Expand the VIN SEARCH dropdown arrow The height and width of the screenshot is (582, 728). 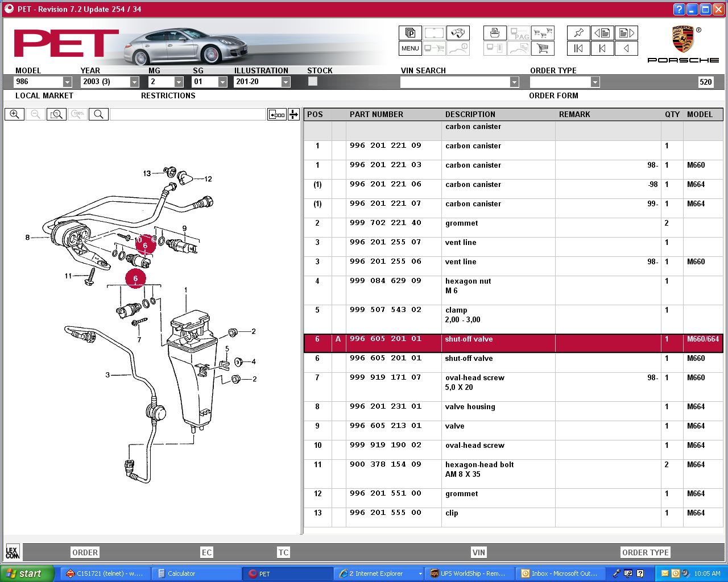coord(514,82)
